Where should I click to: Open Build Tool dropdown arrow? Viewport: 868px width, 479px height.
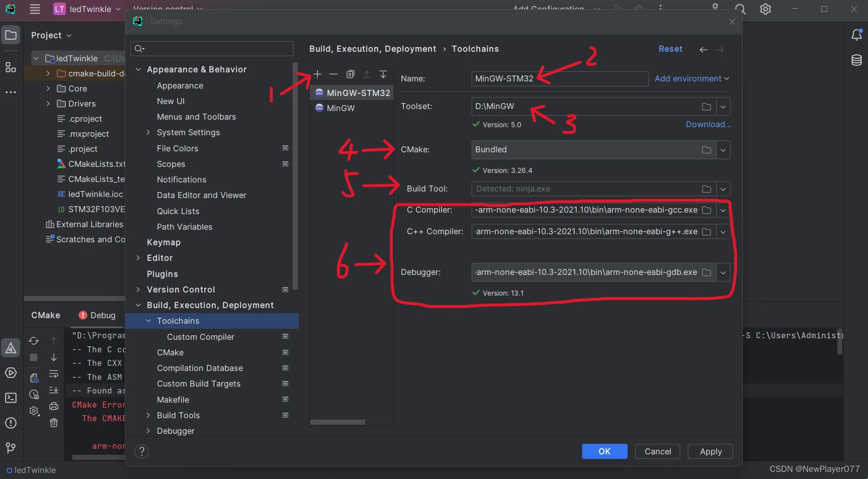point(723,189)
